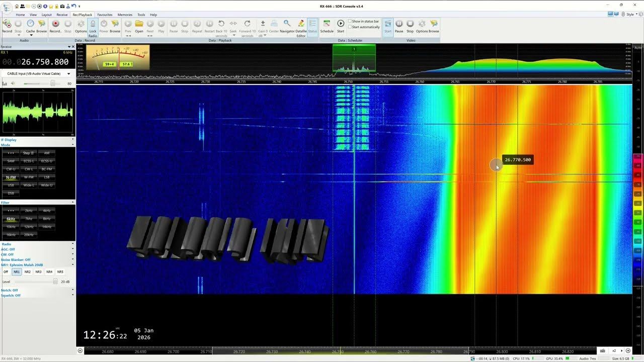Select the W-FM demodulation mode

(29, 177)
